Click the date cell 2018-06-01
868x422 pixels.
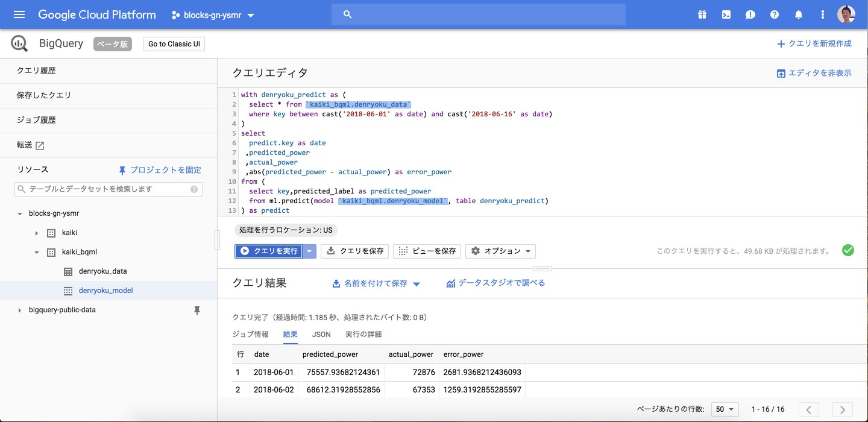[x=274, y=373]
